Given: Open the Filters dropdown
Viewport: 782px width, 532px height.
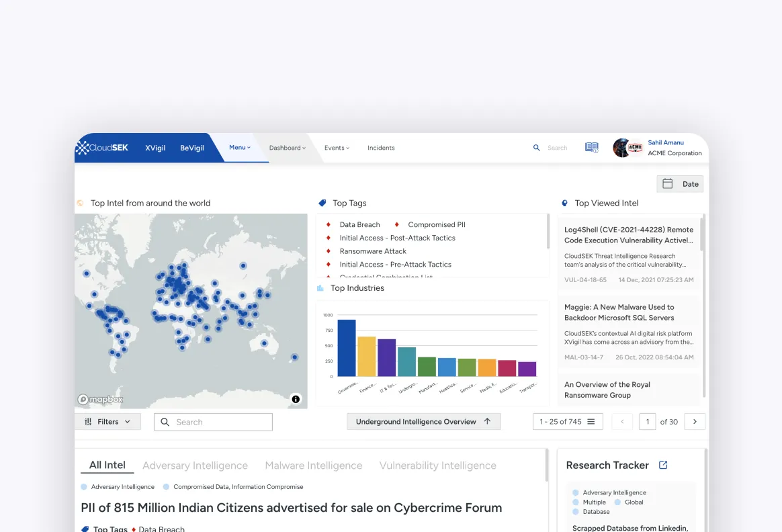Looking at the screenshot, I should 107,422.
